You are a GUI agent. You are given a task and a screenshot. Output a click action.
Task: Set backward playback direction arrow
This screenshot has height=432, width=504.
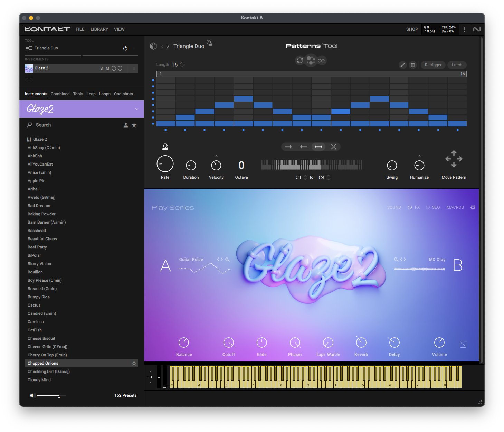pyautogui.click(x=303, y=147)
